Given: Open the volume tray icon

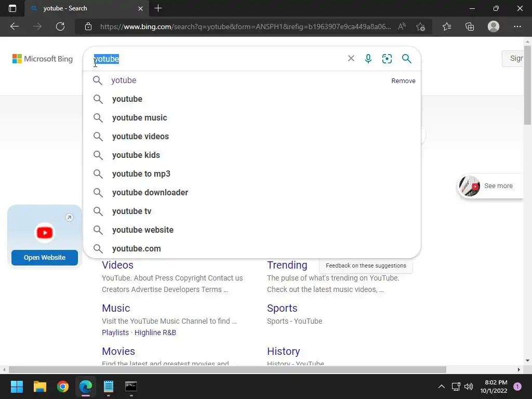Looking at the screenshot, I should [x=469, y=387].
